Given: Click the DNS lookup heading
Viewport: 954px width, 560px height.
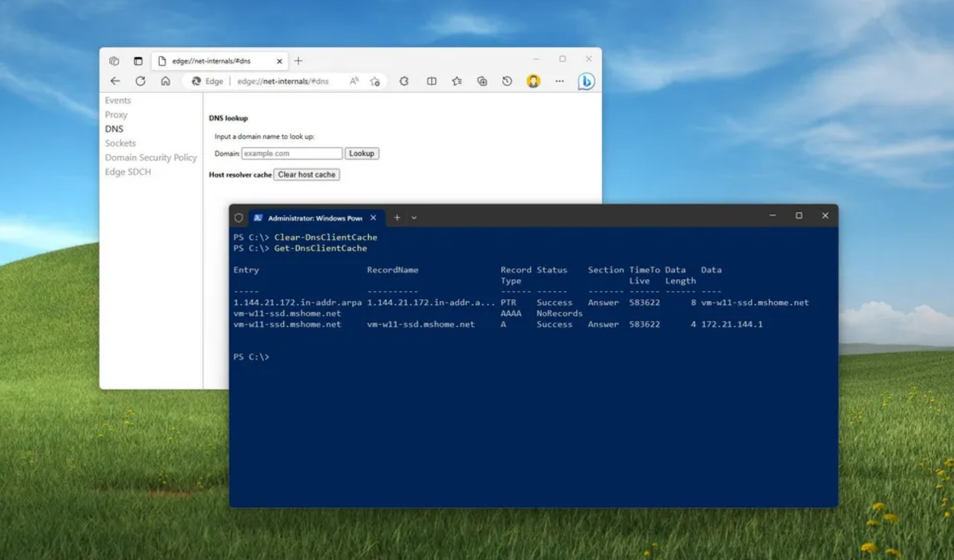Looking at the screenshot, I should tap(228, 118).
